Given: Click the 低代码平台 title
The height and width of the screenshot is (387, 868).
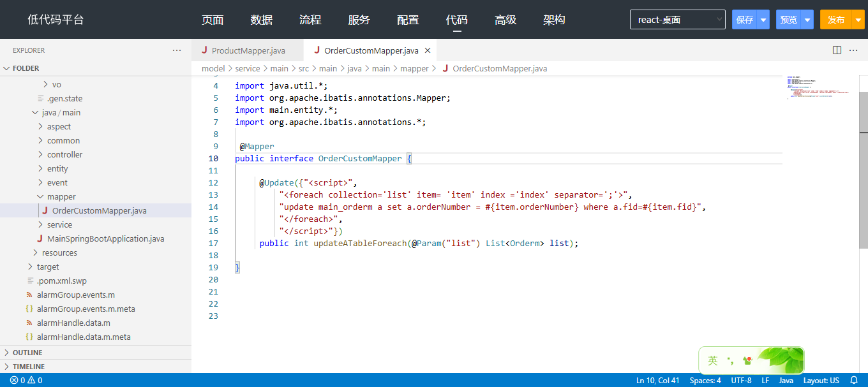Looking at the screenshot, I should [56, 20].
